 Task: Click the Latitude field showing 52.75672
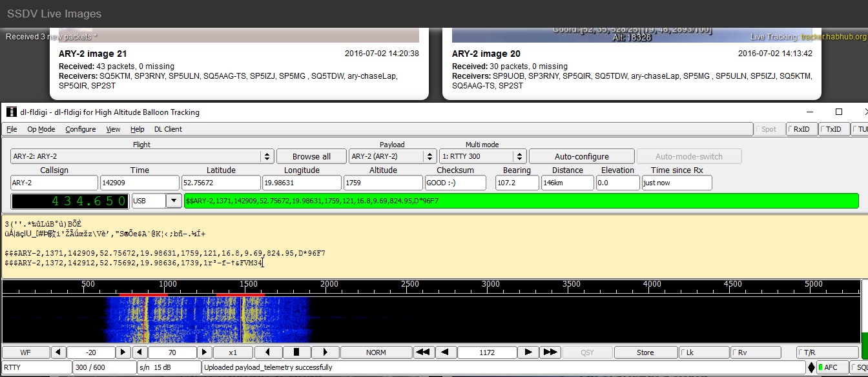point(221,183)
